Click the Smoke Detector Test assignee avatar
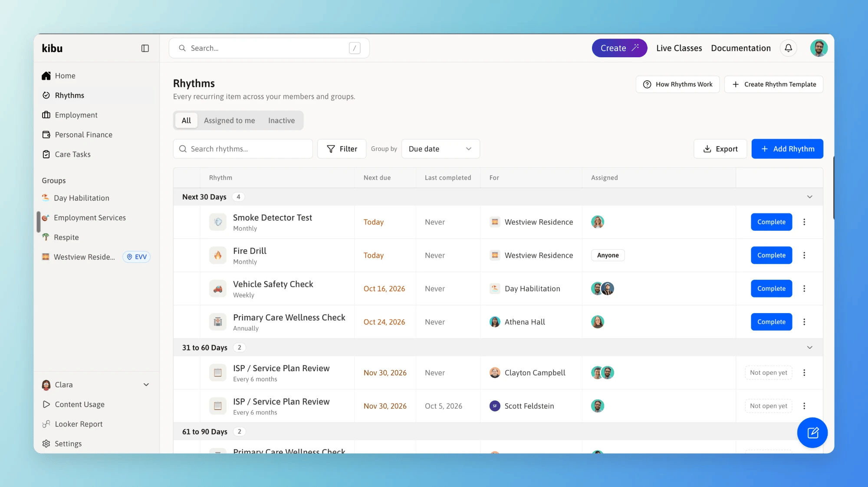Image resolution: width=868 pixels, height=487 pixels. pos(598,222)
